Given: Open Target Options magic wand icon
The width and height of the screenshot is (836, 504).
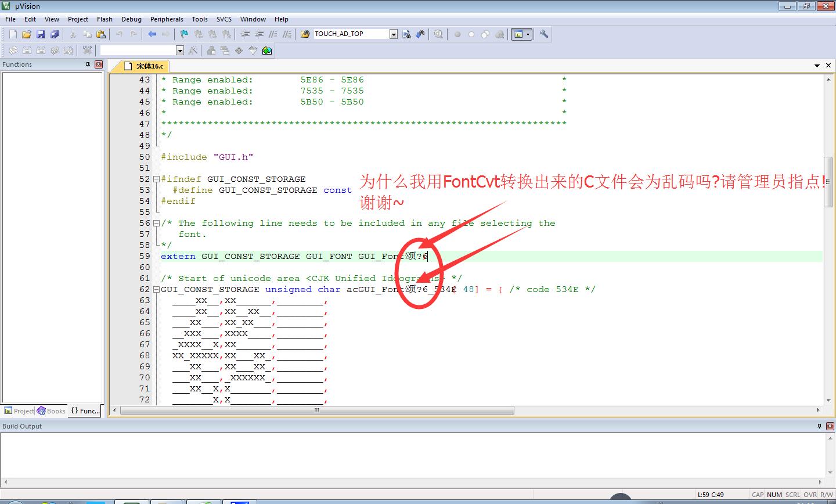Looking at the screenshot, I should (193, 51).
